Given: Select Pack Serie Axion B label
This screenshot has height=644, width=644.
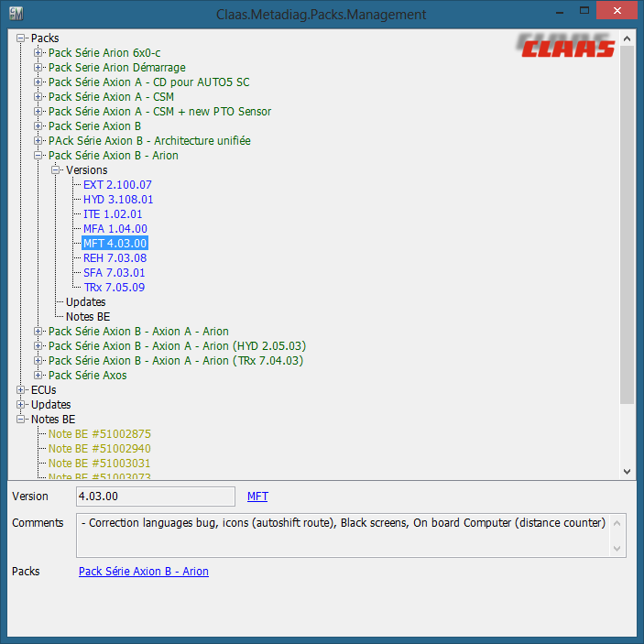Looking at the screenshot, I should [95, 126].
